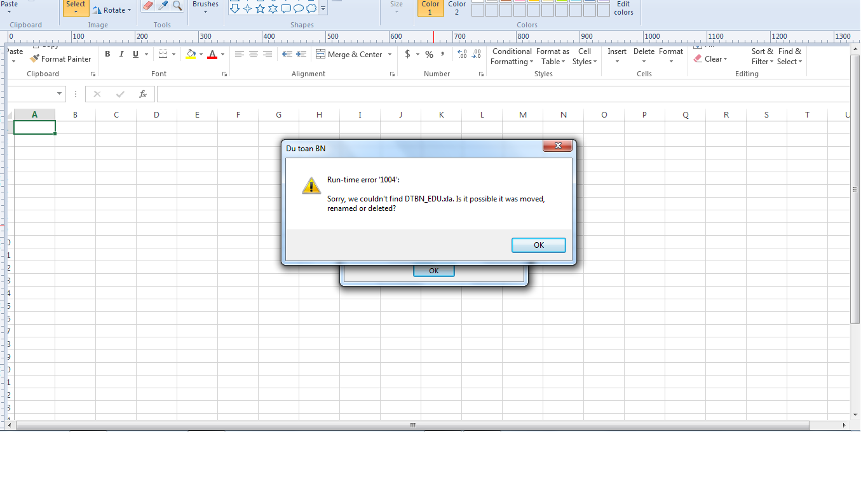Open the Conditional Formatting menu
This screenshot has height=488, width=868.
point(512,57)
